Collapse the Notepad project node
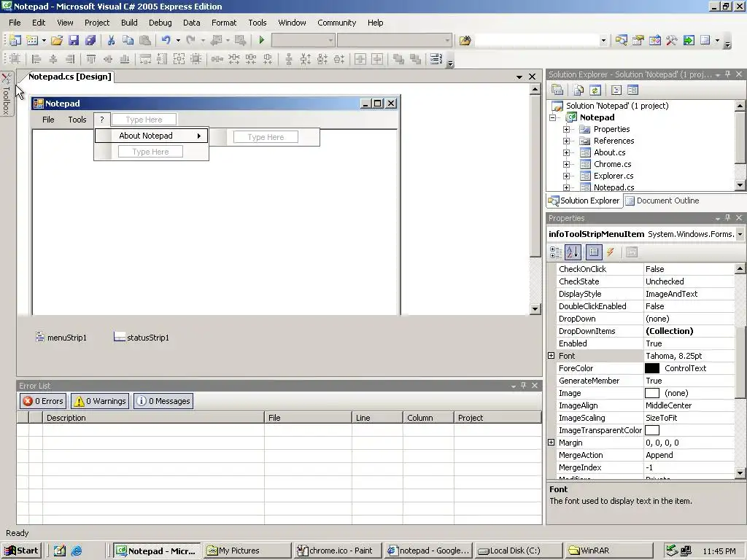747x560 pixels. tap(553, 117)
